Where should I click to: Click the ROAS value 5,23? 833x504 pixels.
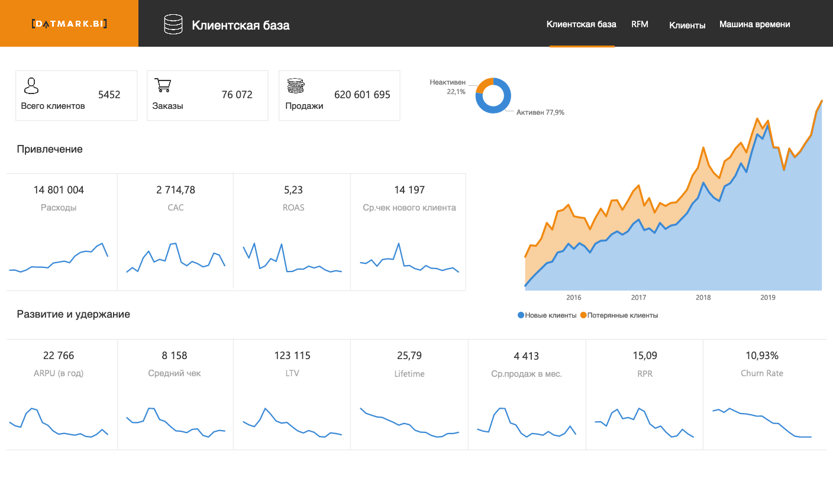[x=293, y=190]
